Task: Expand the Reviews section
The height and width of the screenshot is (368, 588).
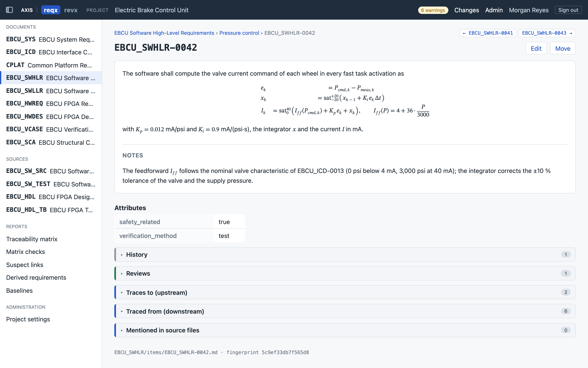Action: click(345, 273)
